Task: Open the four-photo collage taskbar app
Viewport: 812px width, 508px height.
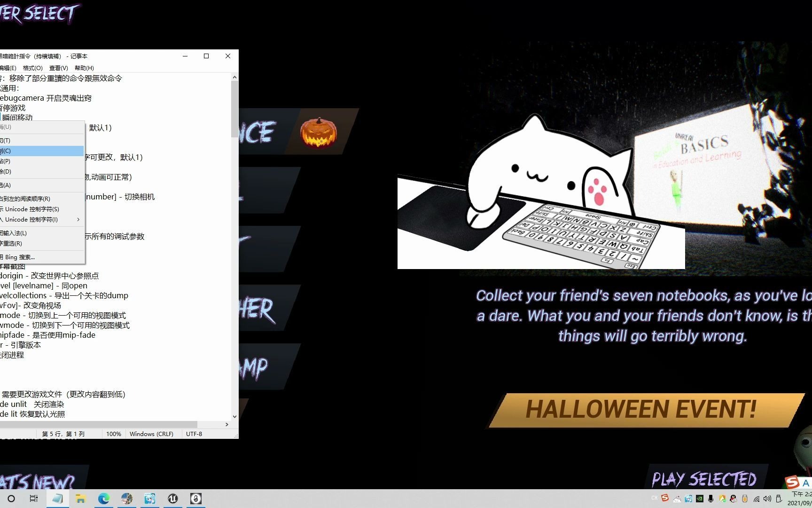Action: (x=127, y=499)
